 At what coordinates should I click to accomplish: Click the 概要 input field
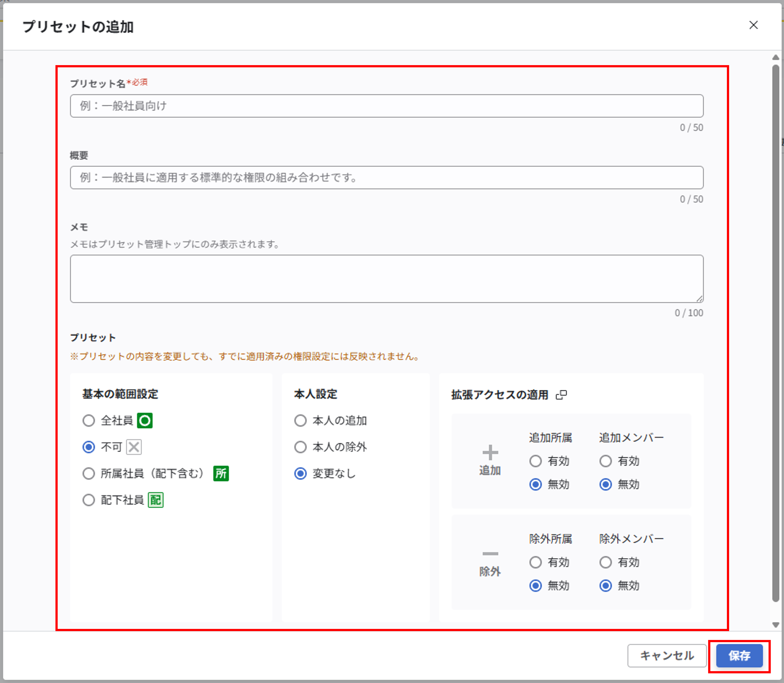coord(387,178)
